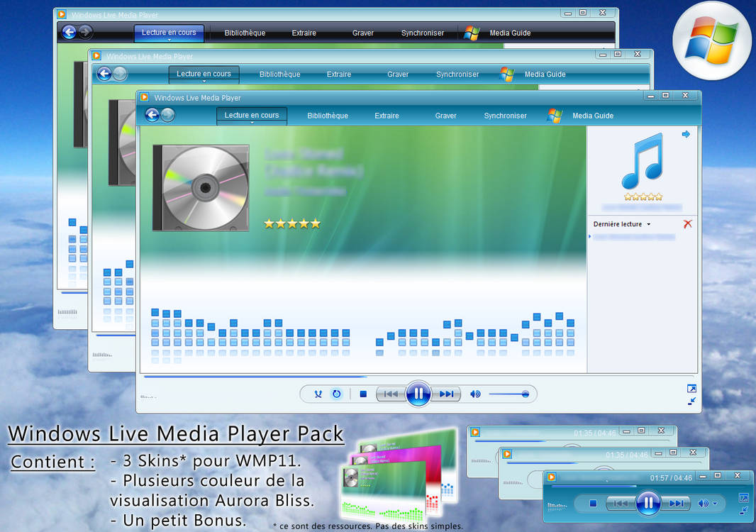
Task: Open Media Guide in the middle window
Action: coord(545,74)
